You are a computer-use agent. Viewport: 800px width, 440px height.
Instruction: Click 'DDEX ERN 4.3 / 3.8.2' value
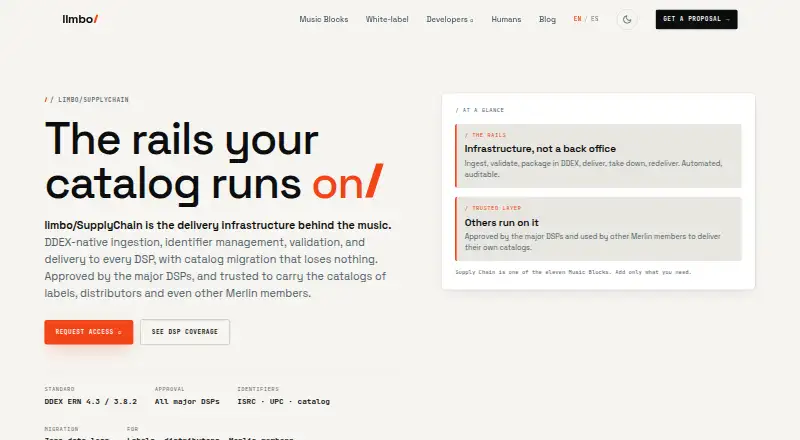coord(91,402)
